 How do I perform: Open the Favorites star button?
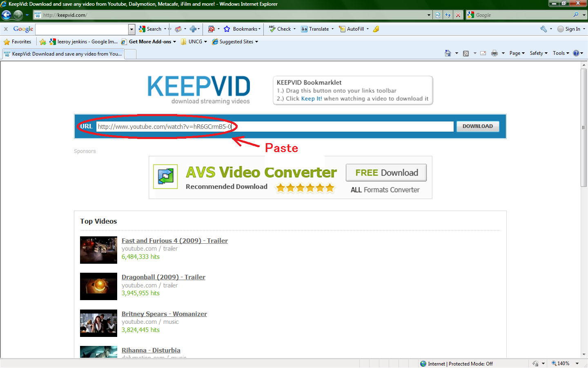(18, 42)
